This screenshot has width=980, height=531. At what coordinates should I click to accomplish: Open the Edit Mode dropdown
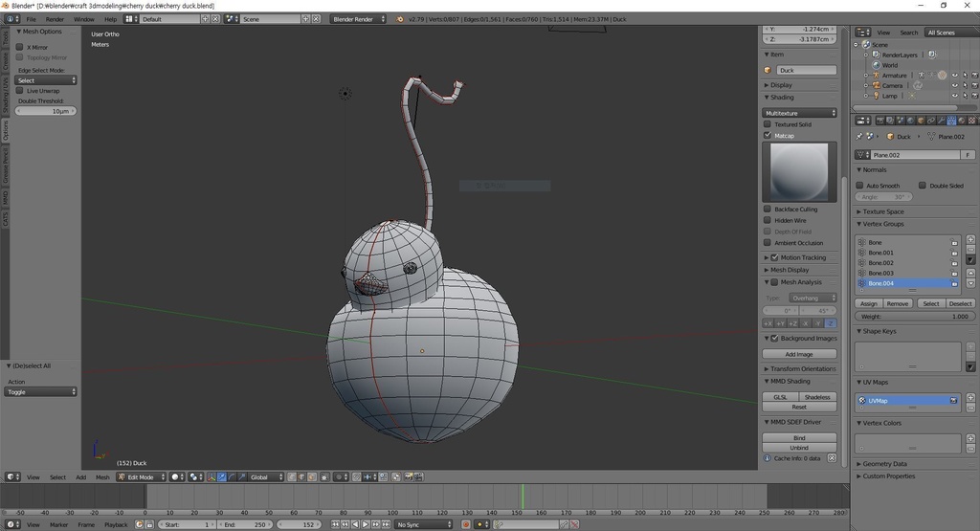[x=141, y=476]
